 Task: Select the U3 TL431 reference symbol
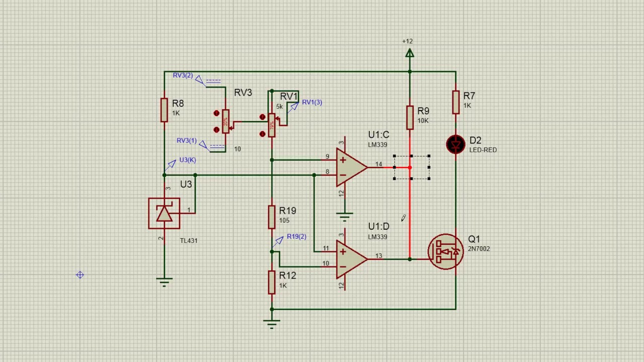point(165,214)
